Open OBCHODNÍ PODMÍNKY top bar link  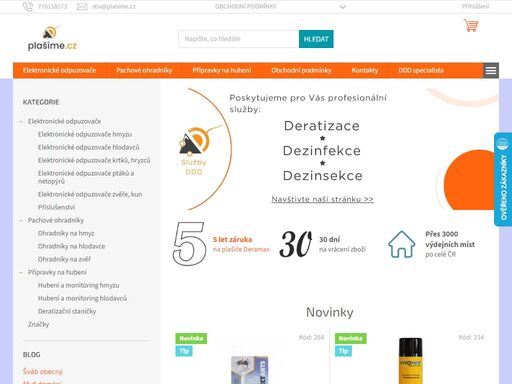[246, 6]
